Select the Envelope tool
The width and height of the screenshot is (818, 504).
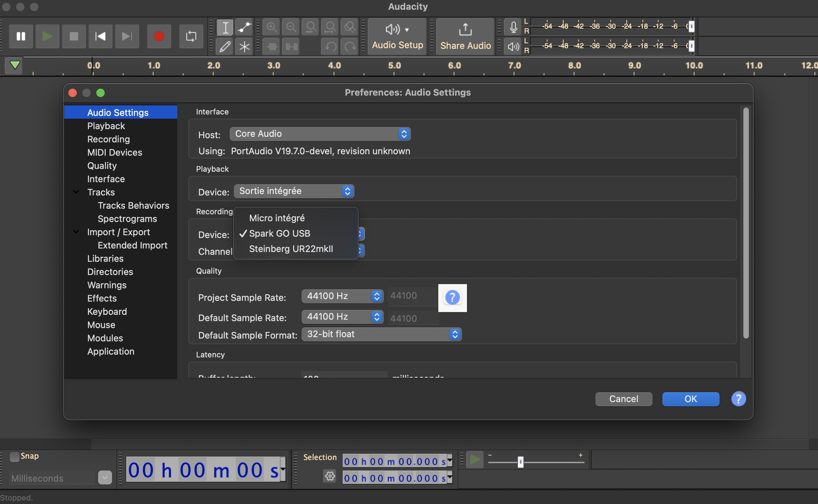tap(244, 27)
